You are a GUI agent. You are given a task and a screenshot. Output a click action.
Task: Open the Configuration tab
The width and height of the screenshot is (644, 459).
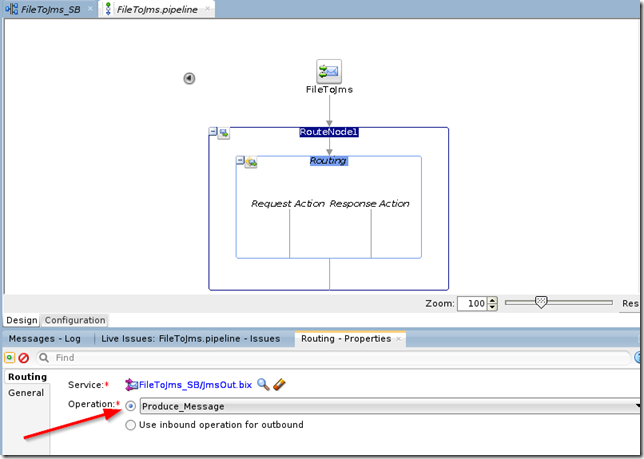coord(75,320)
